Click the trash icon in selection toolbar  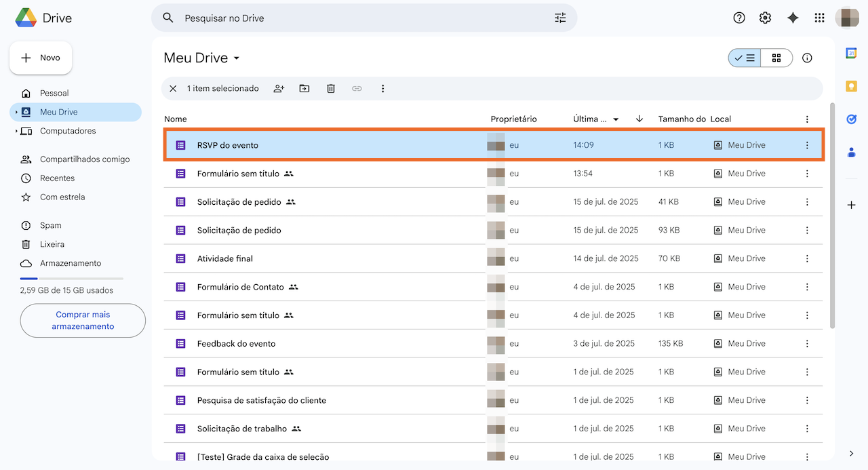pyautogui.click(x=331, y=89)
